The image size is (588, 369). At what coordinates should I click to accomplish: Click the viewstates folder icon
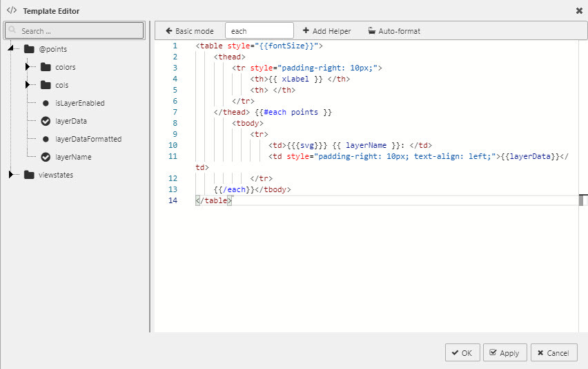pos(29,175)
